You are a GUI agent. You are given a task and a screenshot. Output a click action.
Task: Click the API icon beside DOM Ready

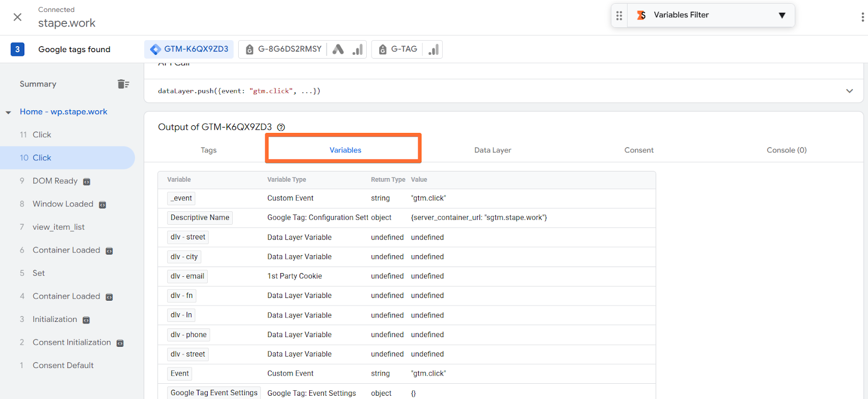pos(87,181)
